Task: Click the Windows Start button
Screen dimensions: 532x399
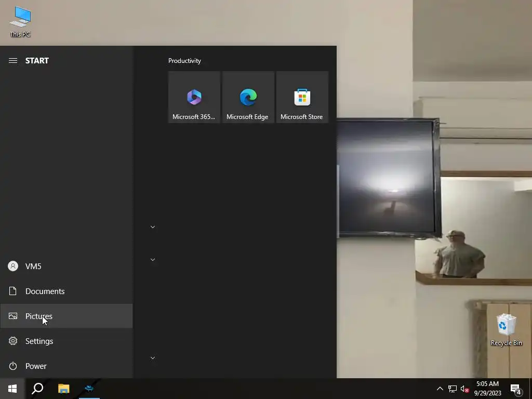Action: point(12,389)
